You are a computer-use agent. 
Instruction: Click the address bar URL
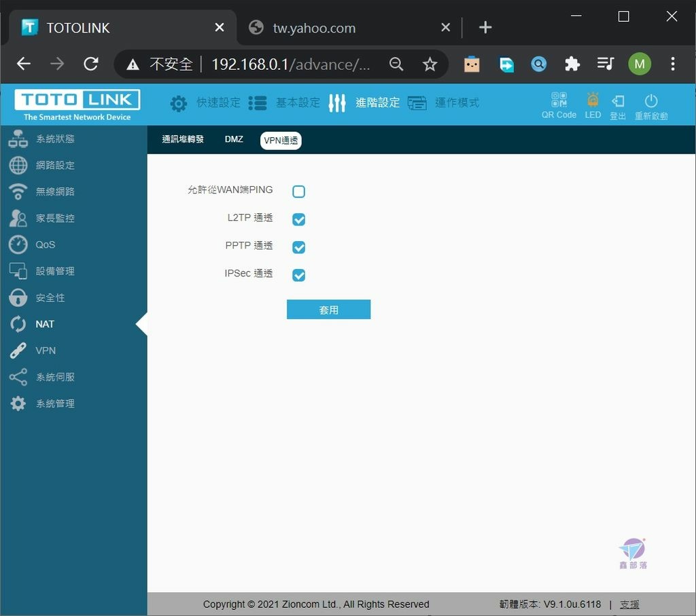click(x=290, y=65)
